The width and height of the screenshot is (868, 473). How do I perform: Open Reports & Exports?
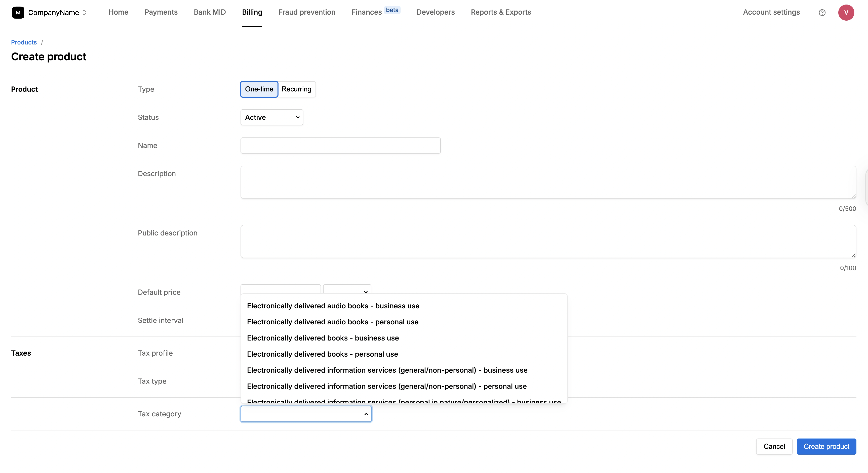501,12
